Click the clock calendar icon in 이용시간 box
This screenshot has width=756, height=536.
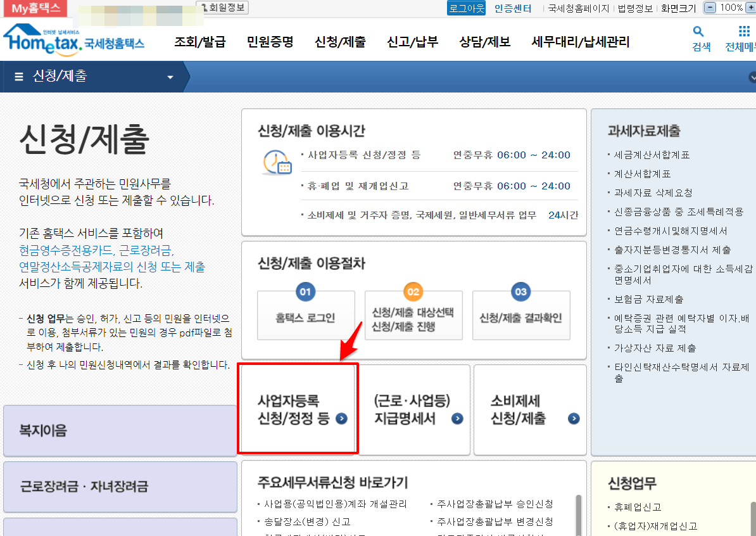point(277,162)
